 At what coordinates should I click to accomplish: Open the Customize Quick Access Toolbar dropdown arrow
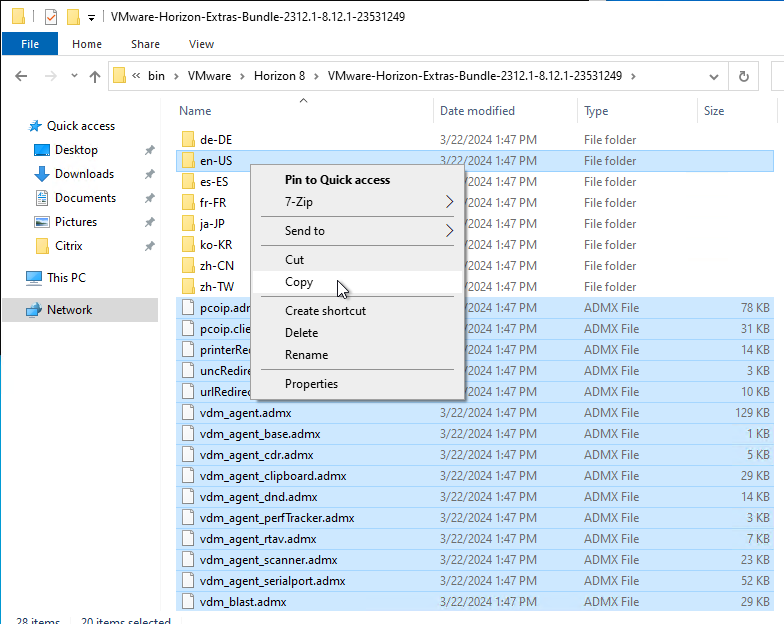(x=91, y=18)
